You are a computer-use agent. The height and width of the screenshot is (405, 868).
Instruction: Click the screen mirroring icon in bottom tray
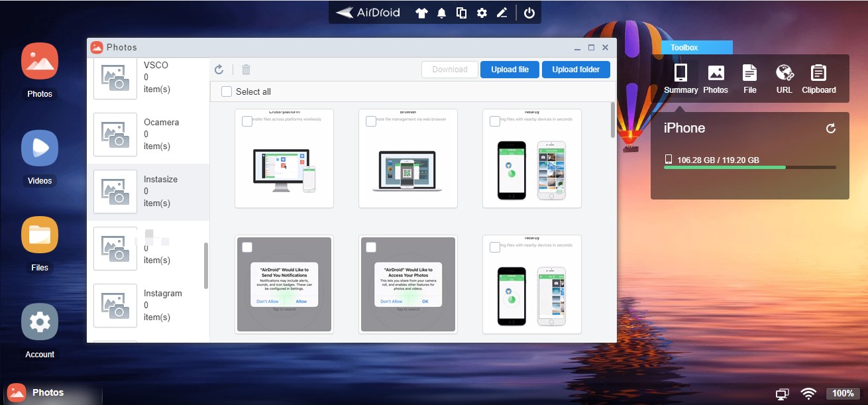783,394
